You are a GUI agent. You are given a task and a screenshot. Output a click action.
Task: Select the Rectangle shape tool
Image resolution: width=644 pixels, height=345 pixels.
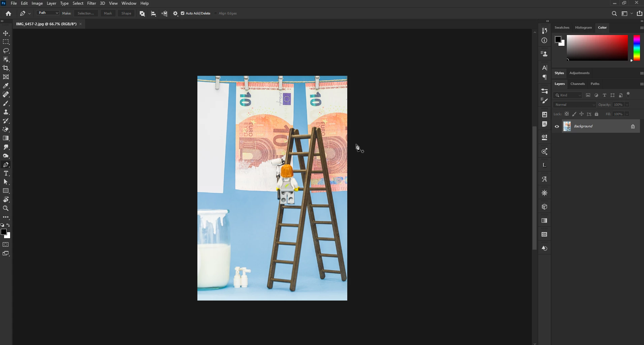(6, 191)
